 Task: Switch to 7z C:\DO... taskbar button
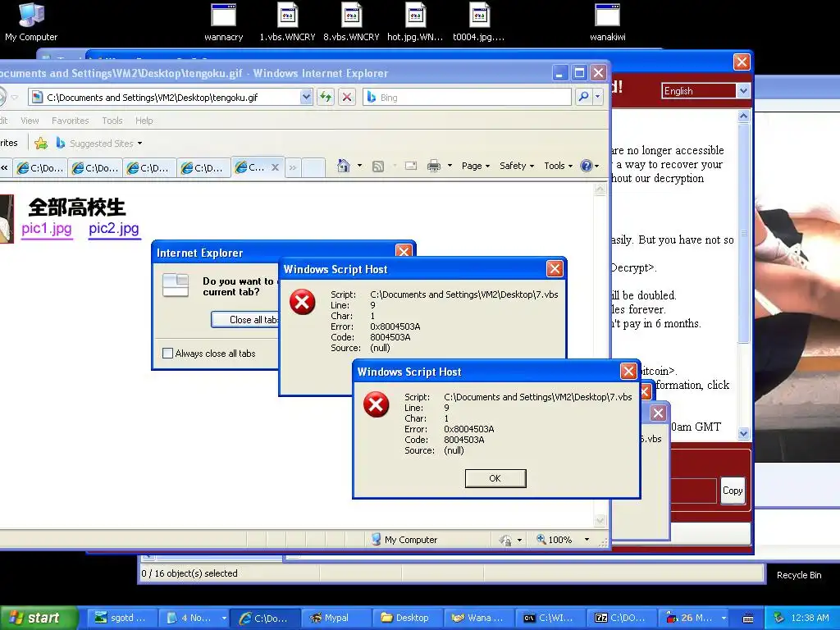(622, 618)
